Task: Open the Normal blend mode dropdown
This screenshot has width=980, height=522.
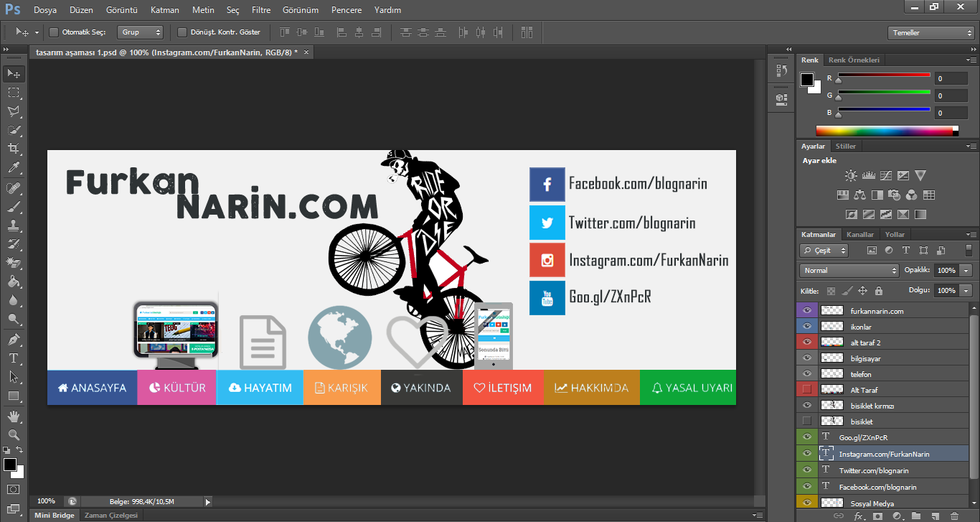Action: coord(849,271)
